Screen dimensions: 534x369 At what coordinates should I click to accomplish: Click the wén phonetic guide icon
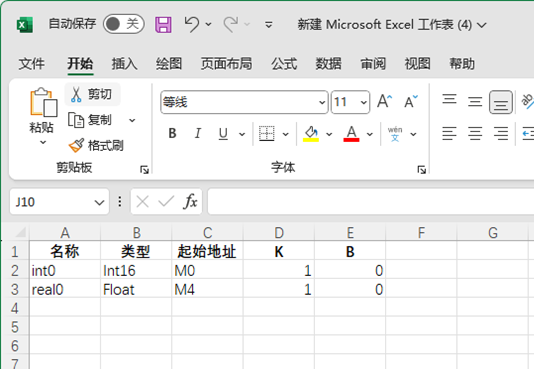click(x=395, y=133)
